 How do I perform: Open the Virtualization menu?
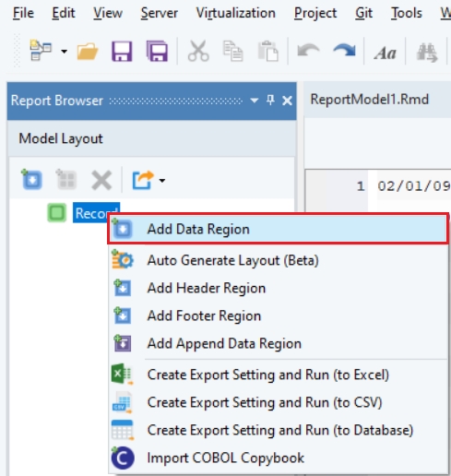pyautogui.click(x=236, y=13)
